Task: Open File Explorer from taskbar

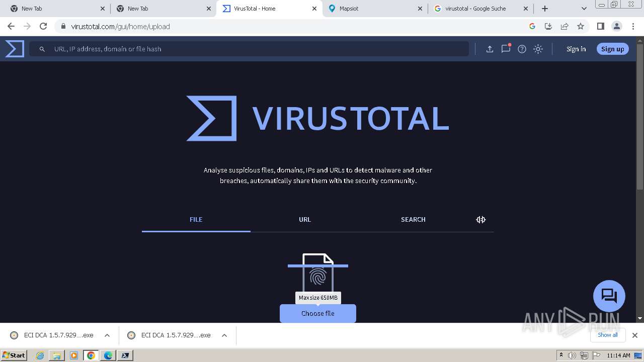Action: 57,355
